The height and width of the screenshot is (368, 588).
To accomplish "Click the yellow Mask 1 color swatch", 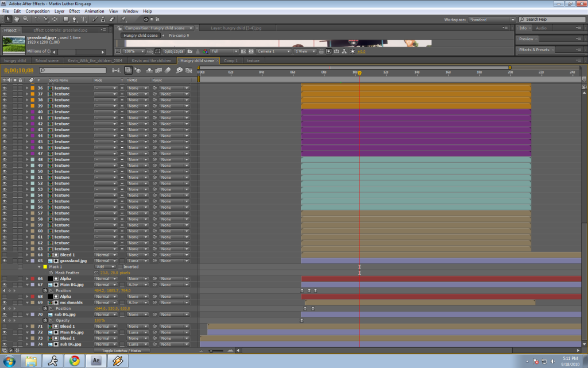I will pyautogui.click(x=45, y=267).
